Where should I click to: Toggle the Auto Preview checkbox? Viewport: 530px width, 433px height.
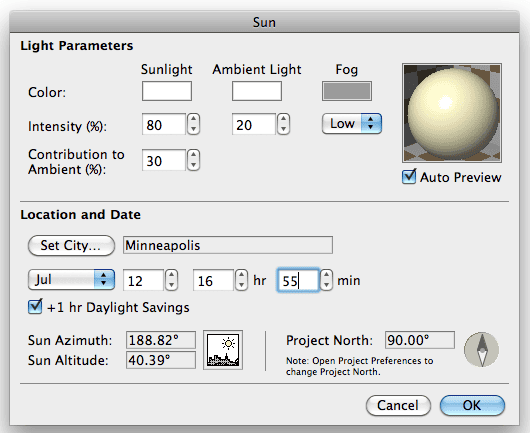pos(409,177)
